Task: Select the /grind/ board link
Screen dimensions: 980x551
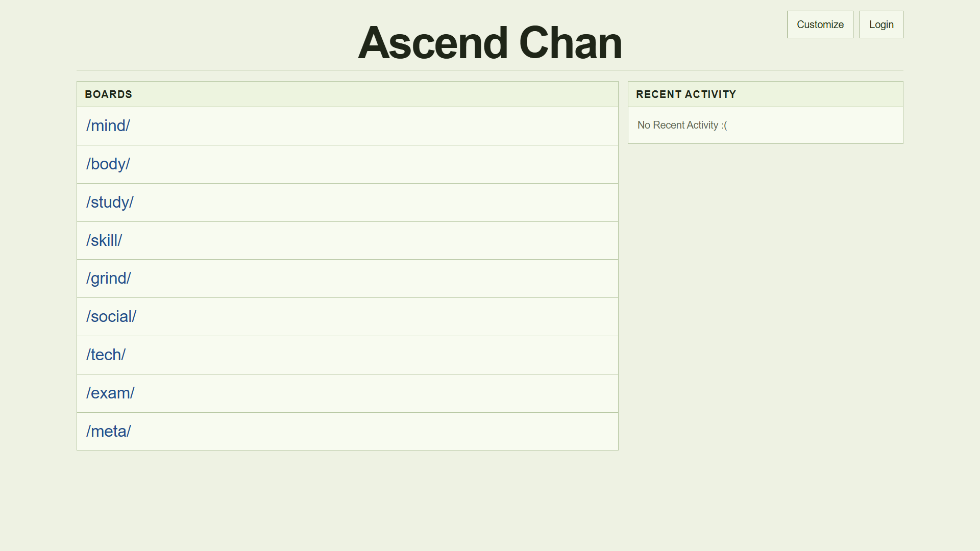Action: [x=109, y=279]
